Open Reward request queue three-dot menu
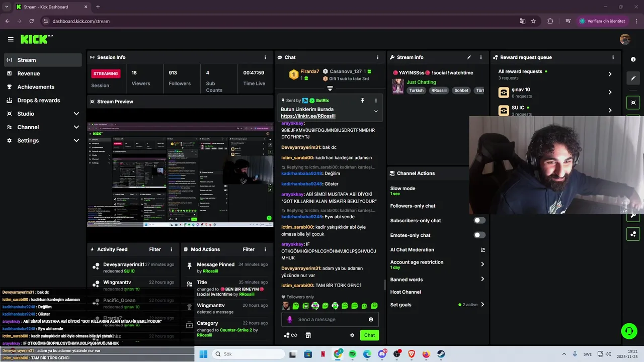 [613, 57]
